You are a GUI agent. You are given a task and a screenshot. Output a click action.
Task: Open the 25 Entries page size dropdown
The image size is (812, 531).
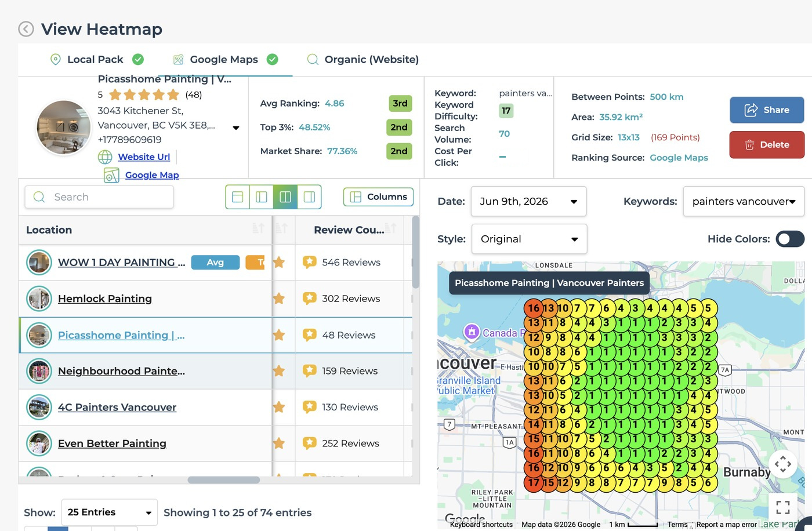point(109,512)
